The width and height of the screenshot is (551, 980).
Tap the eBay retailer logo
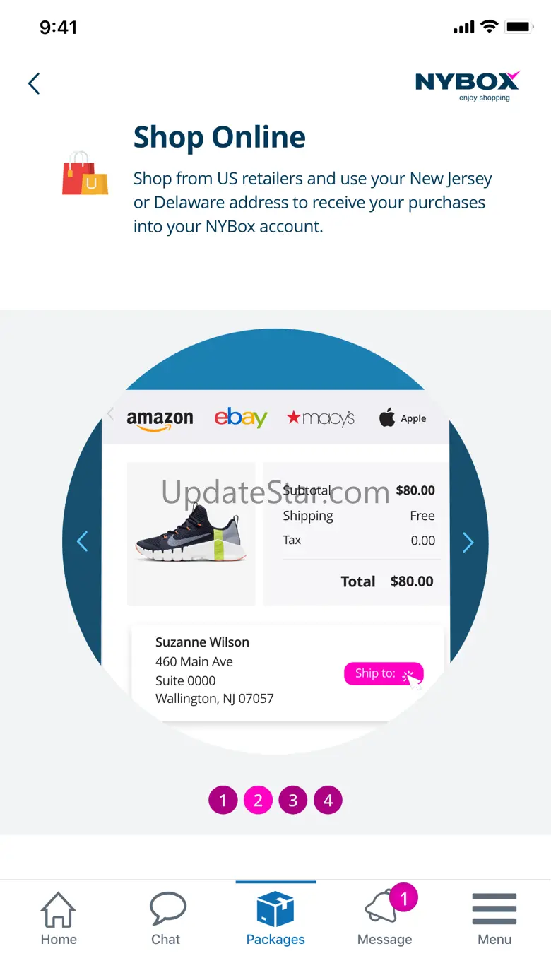[x=241, y=418]
